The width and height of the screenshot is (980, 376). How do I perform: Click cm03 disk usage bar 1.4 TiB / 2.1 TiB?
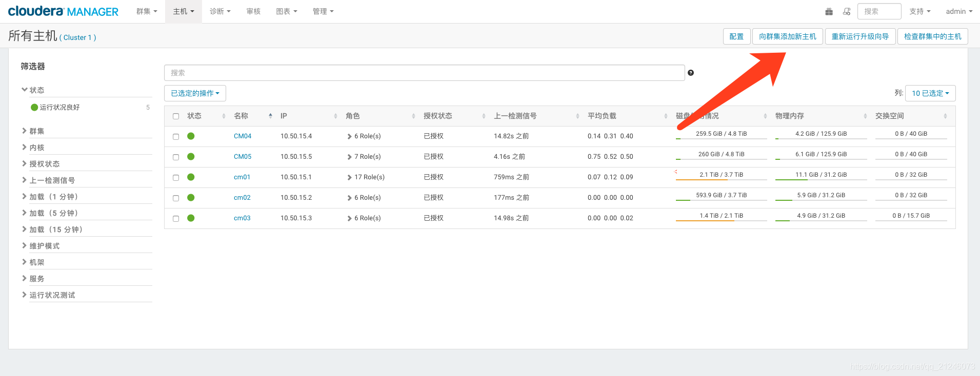click(721, 217)
